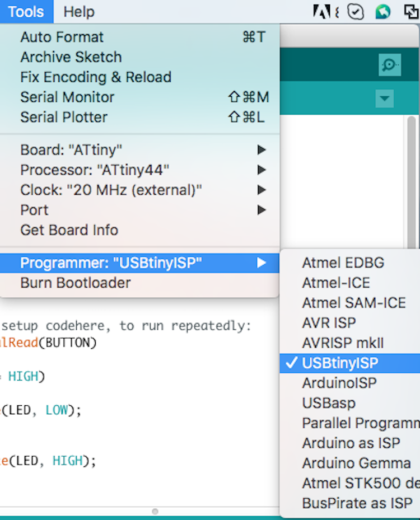Open the tab dropdown arrow in Arduino toolbar
Screen dimensions: 420x520
point(385,99)
